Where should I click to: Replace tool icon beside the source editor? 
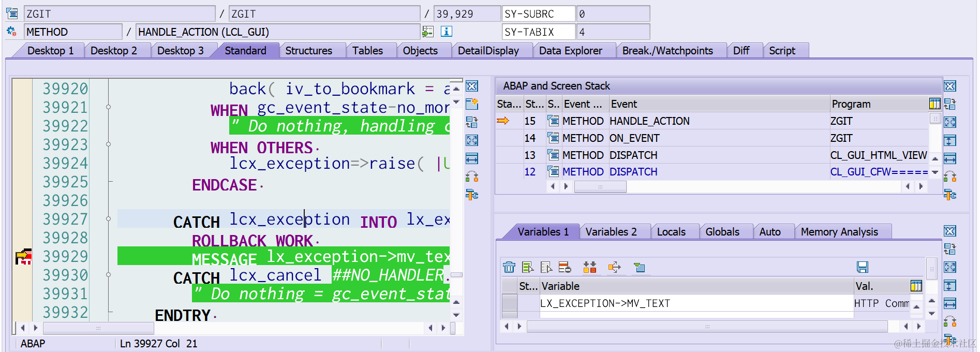click(x=472, y=122)
